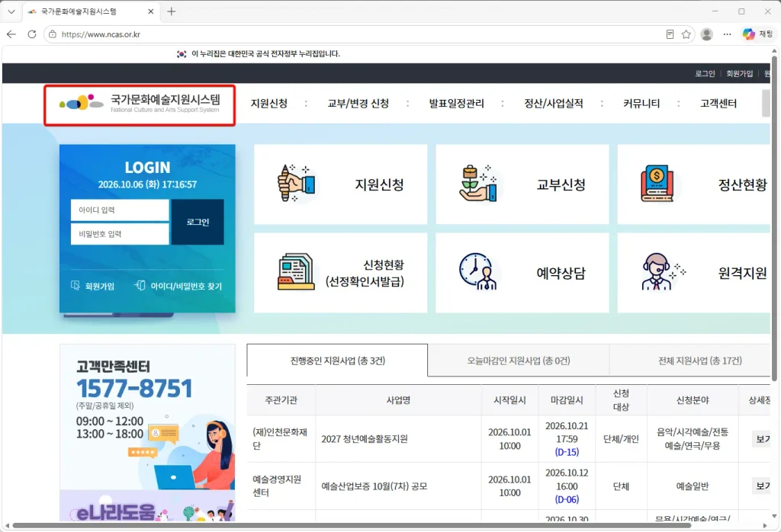Click the 사업명 column header
Screen dimensions: 781x532
398,399
